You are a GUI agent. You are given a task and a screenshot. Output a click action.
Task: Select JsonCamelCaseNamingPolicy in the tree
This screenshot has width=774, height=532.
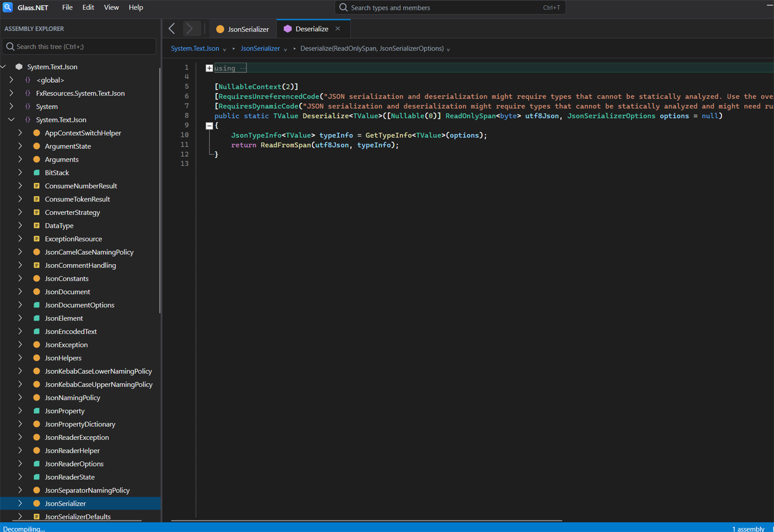click(89, 252)
